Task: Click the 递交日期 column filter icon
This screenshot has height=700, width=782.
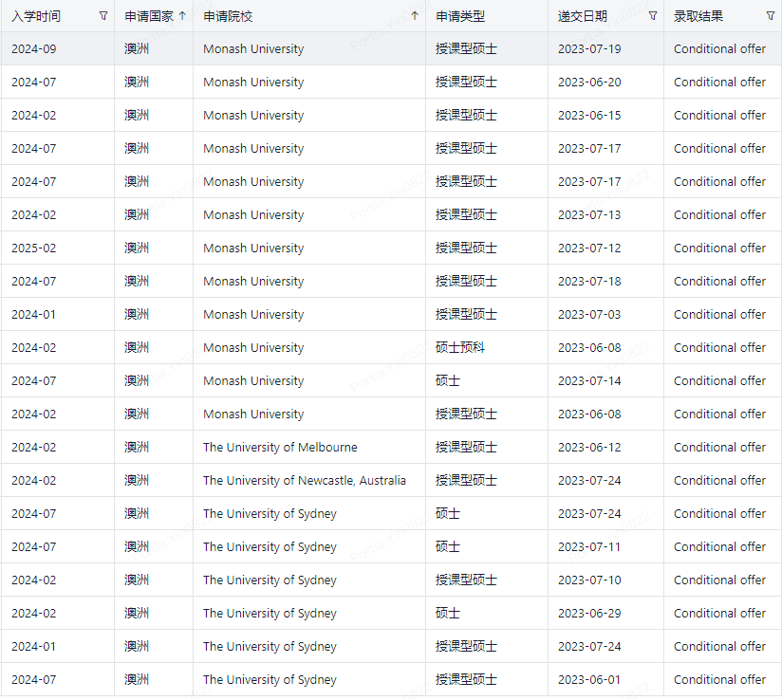Action: click(x=653, y=16)
